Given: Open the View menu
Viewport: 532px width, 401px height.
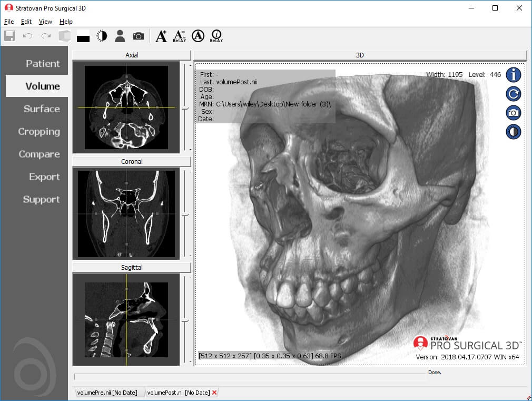Looking at the screenshot, I should tap(45, 22).
